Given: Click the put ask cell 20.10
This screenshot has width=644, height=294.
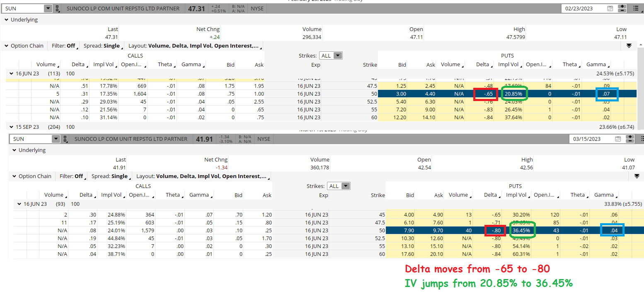Looking at the screenshot, I should point(436,254).
